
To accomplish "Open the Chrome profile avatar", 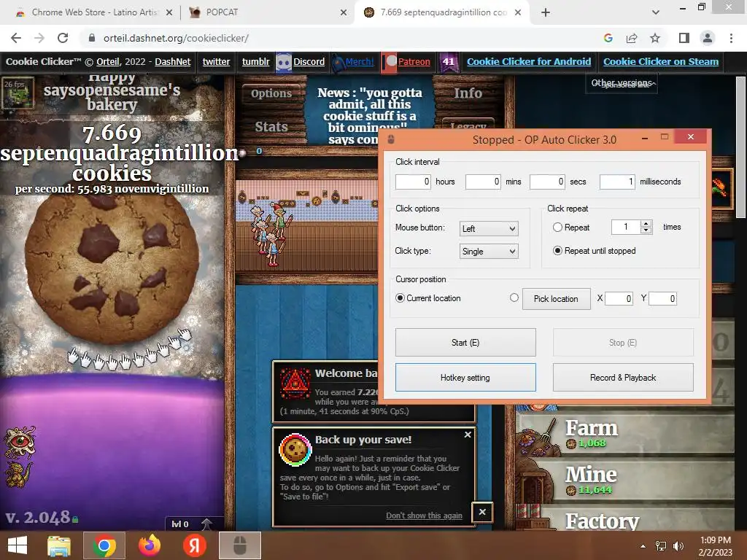I will tap(708, 38).
